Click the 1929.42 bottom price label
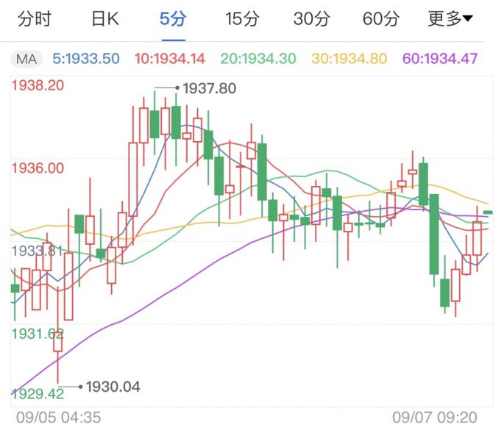The height and width of the screenshot is (441, 504). point(38,394)
